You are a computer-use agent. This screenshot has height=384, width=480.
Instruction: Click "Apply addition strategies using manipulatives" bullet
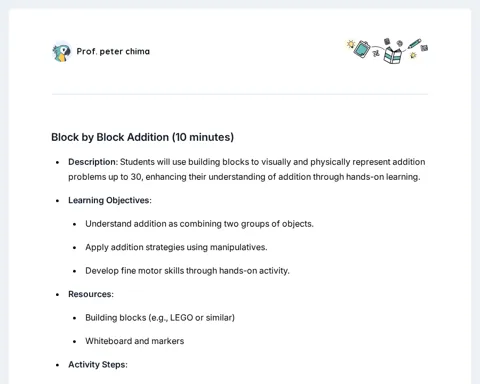pos(176,247)
